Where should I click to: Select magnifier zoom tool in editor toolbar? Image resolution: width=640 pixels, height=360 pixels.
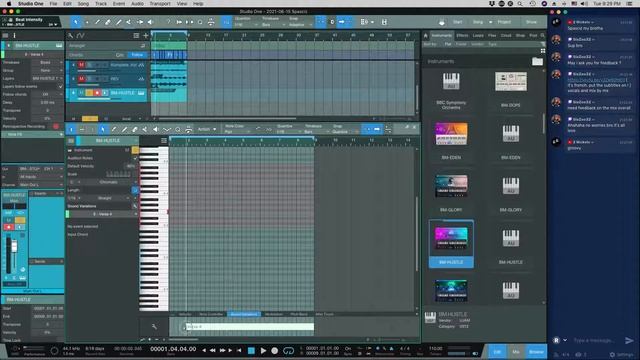pos(178,129)
